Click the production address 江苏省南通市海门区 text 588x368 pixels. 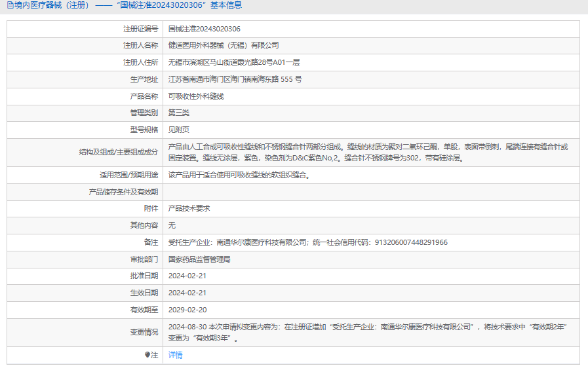[x=235, y=79]
